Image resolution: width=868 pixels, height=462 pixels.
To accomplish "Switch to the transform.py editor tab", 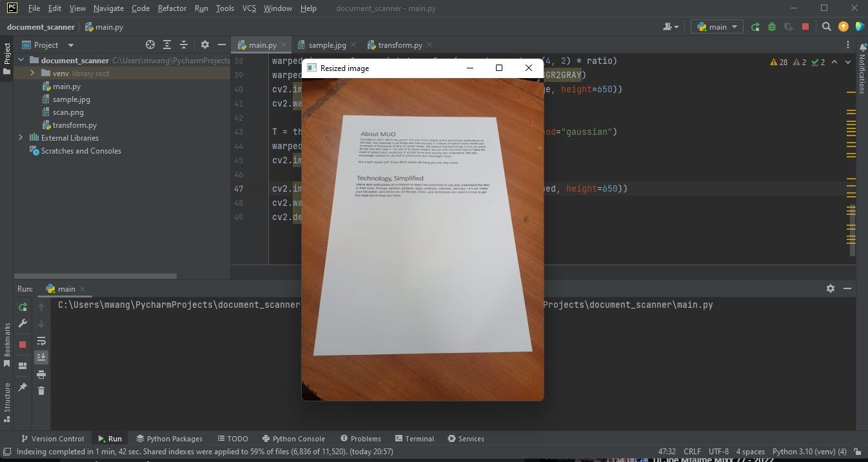I will click(399, 45).
